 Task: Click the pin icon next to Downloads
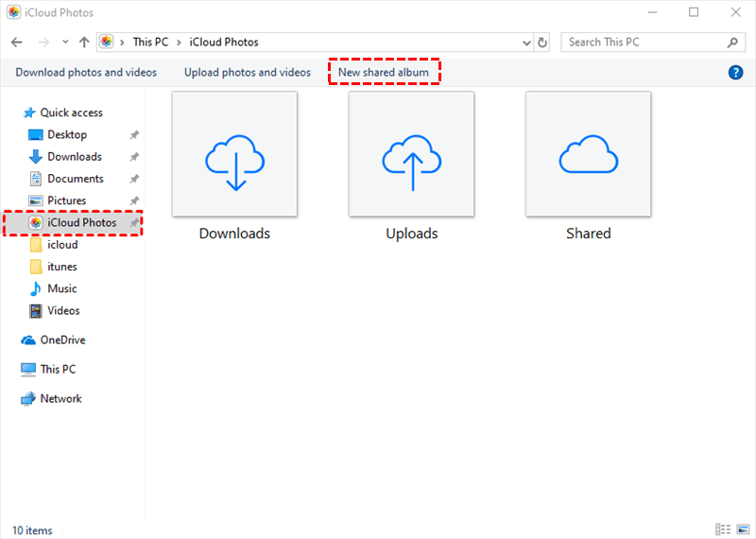[x=134, y=157]
